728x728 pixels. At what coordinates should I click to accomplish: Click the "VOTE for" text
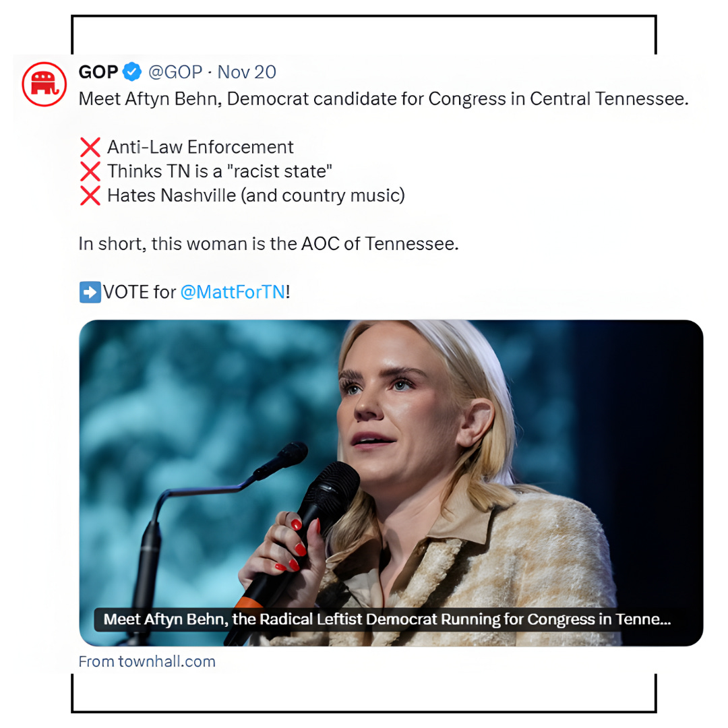pyautogui.click(x=140, y=292)
